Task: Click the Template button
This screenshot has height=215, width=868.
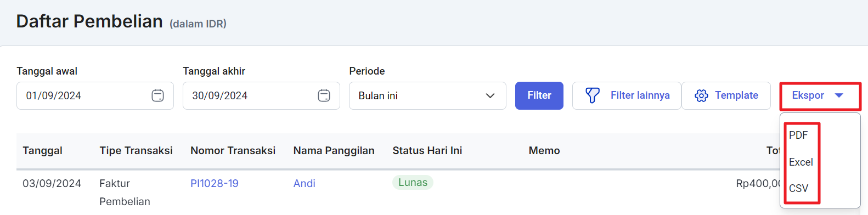Action: coord(726,95)
